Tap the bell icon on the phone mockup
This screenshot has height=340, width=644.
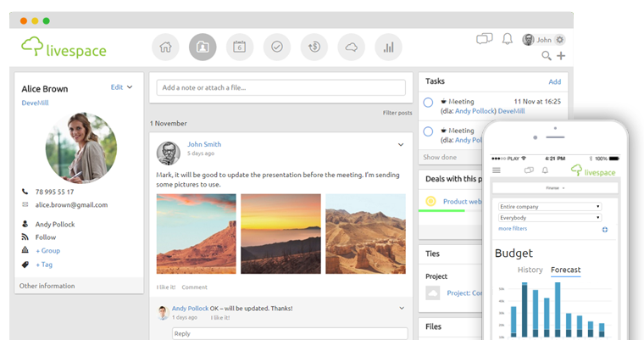point(545,170)
